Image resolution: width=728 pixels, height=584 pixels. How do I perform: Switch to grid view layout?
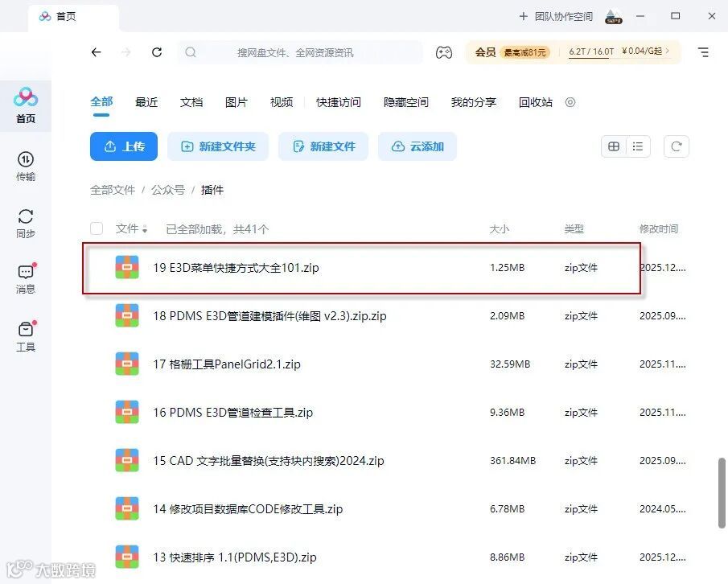tap(613, 146)
